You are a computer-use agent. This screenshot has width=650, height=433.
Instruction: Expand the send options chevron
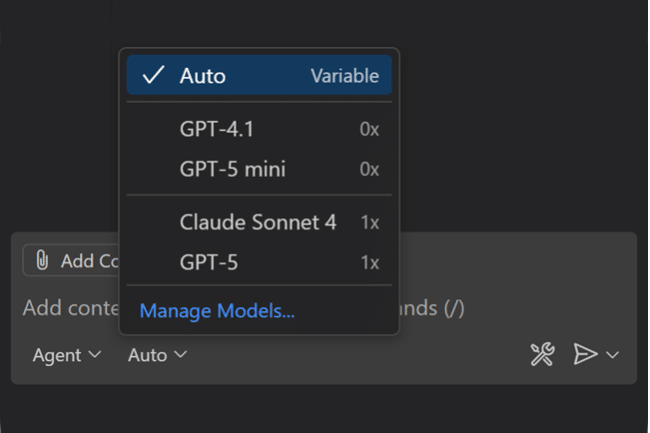(x=613, y=355)
